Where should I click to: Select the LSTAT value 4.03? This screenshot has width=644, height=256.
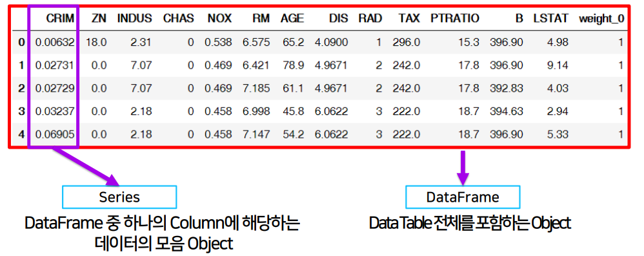558,88
